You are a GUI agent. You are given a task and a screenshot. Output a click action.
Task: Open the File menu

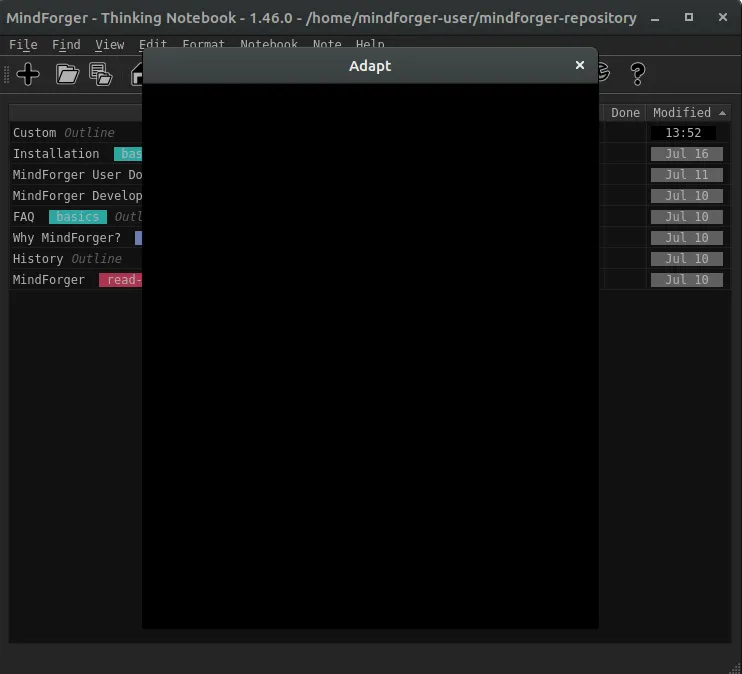23,44
